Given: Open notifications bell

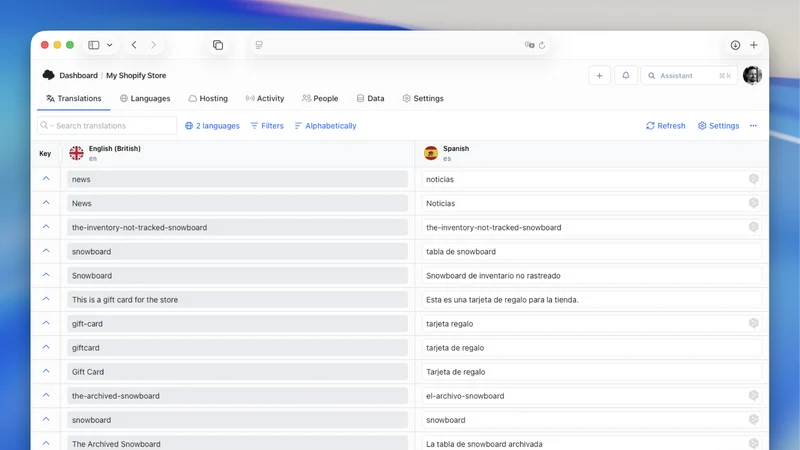Looking at the screenshot, I should tap(626, 76).
